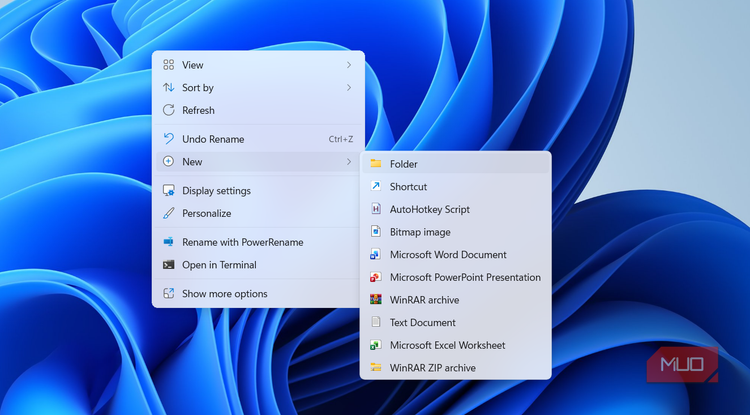750x415 pixels.
Task: Click the PowerPoint Presentation icon
Action: tap(375, 277)
